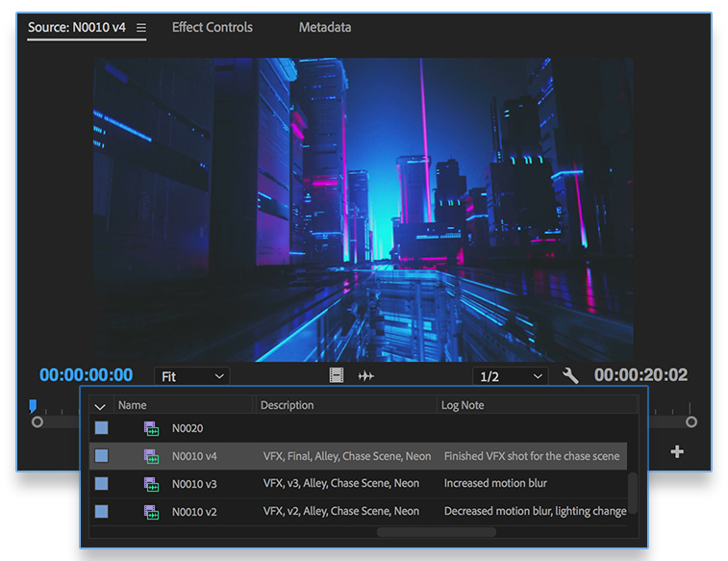Sort by the Name column header

click(133, 405)
